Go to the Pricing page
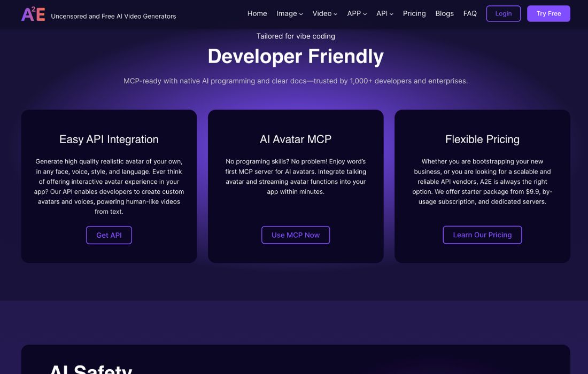Image resolution: width=588 pixels, height=374 pixels. 414,13
